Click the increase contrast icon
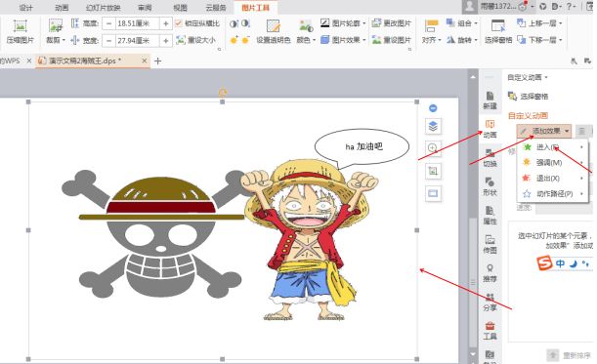Screen dimensions: 597x364 (234, 23)
